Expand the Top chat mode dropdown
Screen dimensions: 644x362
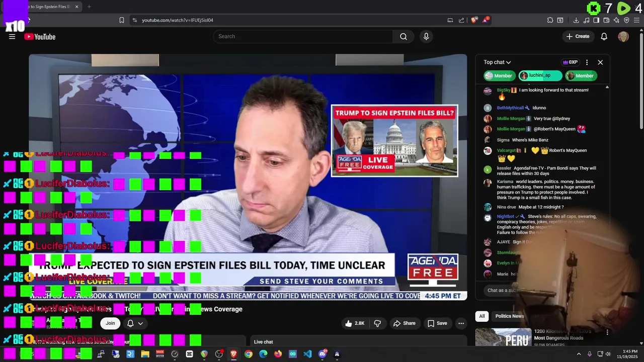coord(497,62)
